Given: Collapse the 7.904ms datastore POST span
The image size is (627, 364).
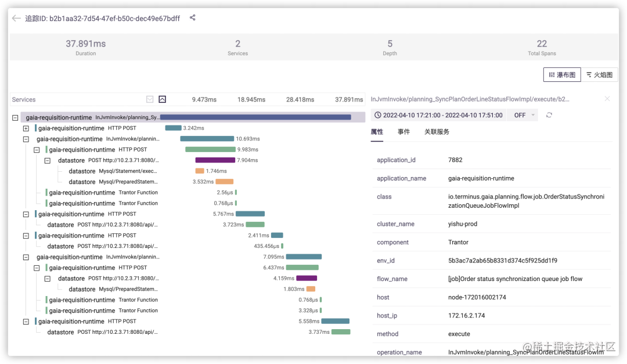Looking at the screenshot, I should click(47, 160).
